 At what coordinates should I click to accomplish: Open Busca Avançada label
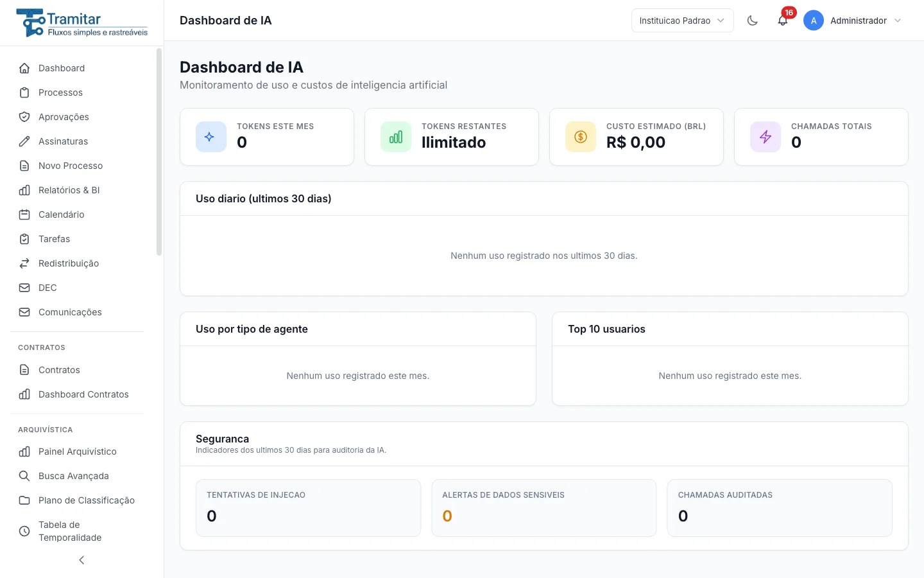tap(74, 476)
